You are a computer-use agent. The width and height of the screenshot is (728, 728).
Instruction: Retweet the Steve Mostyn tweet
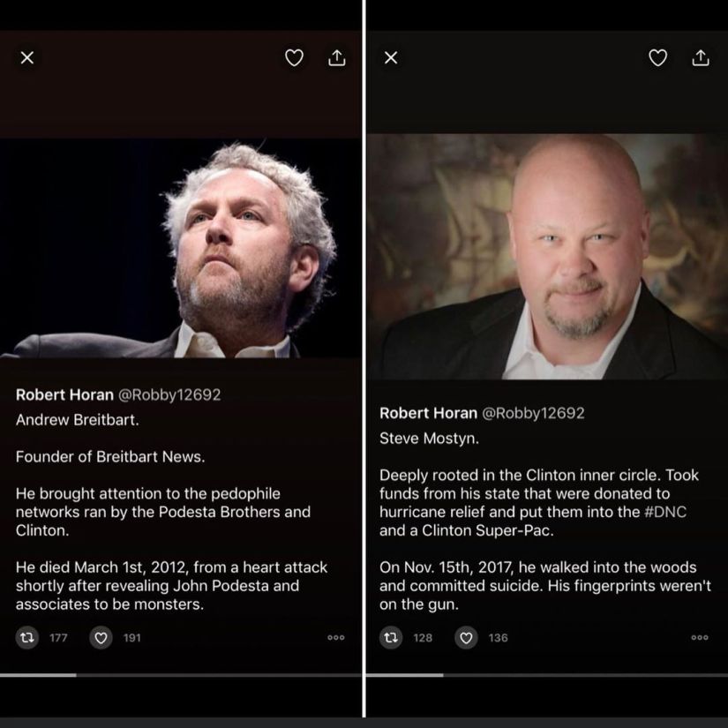391,637
